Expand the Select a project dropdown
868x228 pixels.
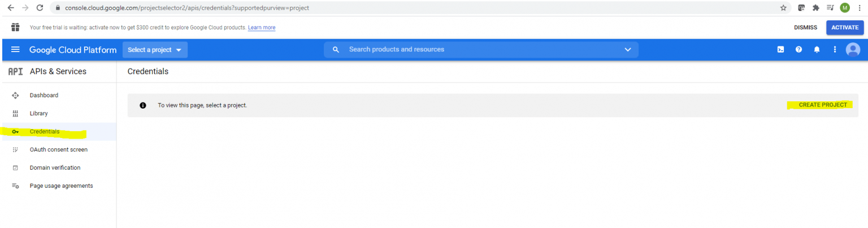(155, 50)
